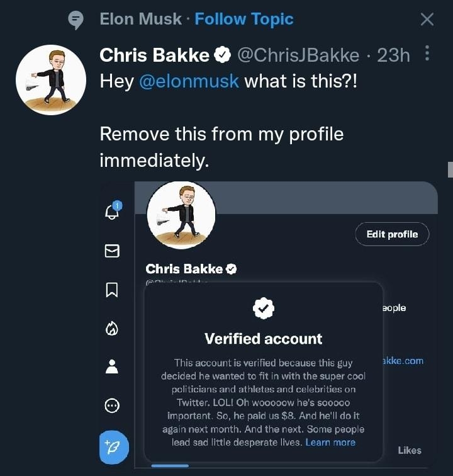Dismiss the topic with the X

427,20
